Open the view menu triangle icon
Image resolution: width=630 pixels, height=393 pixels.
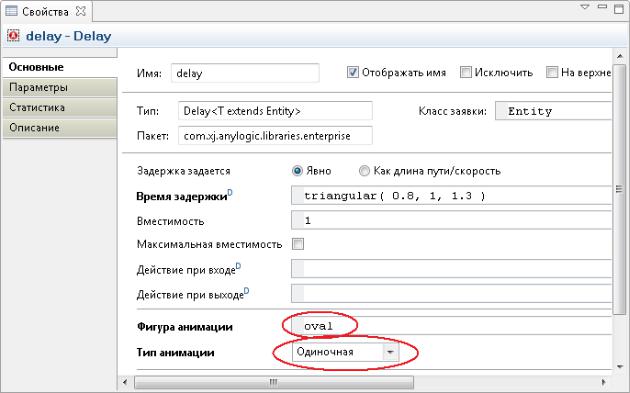click(585, 7)
